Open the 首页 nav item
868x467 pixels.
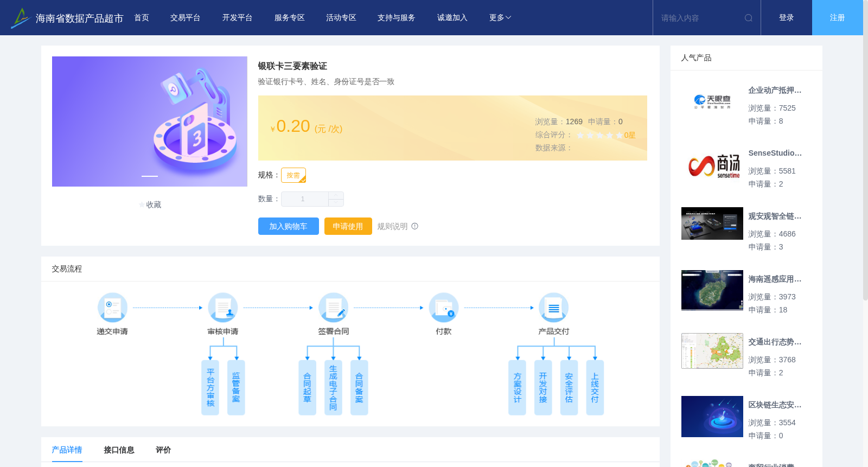pos(142,18)
